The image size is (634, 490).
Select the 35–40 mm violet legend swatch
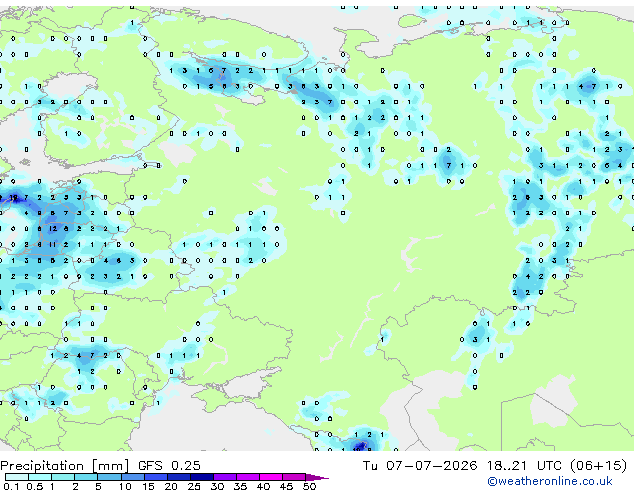click(248, 477)
